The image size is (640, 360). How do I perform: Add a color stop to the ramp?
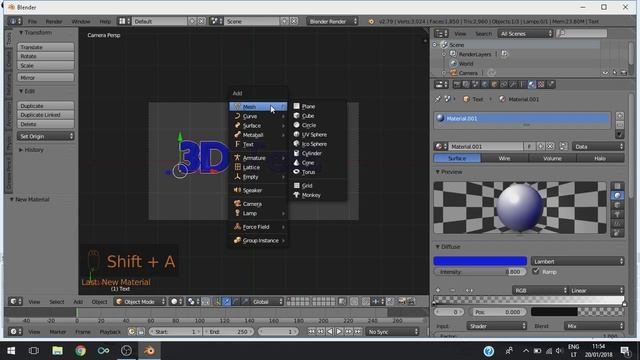coord(438,290)
